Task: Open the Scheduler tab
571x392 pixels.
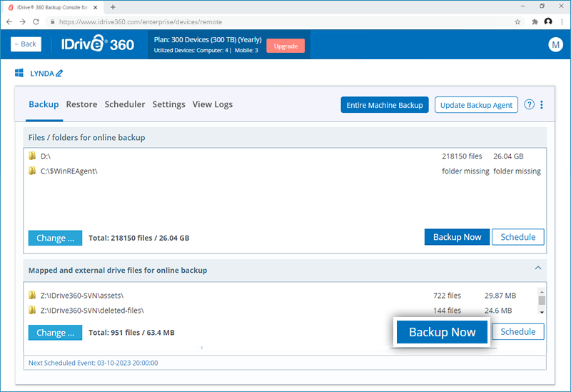Action: (124, 104)
